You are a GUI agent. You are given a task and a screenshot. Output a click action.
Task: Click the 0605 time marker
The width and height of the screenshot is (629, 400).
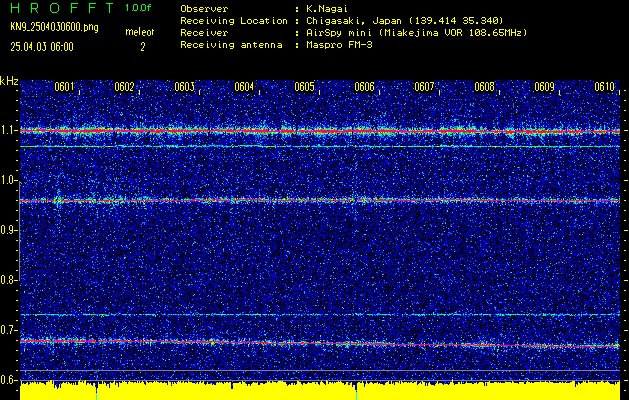304,87
